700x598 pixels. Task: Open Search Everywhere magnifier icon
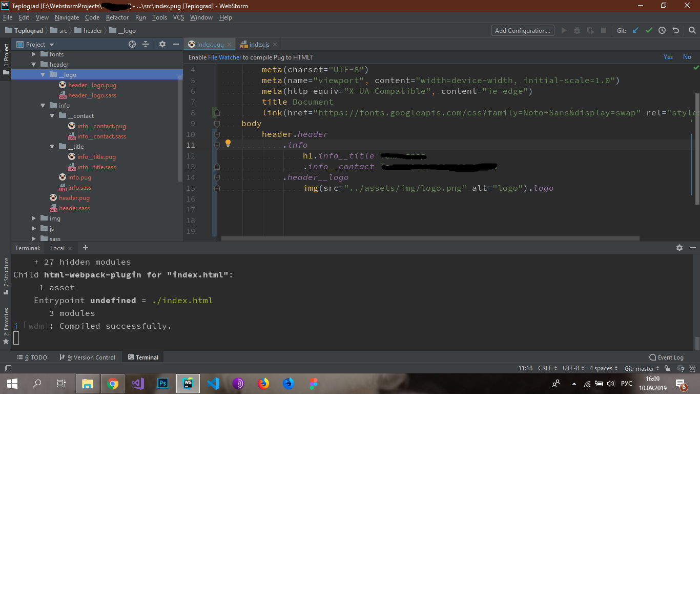click(692, 30)
